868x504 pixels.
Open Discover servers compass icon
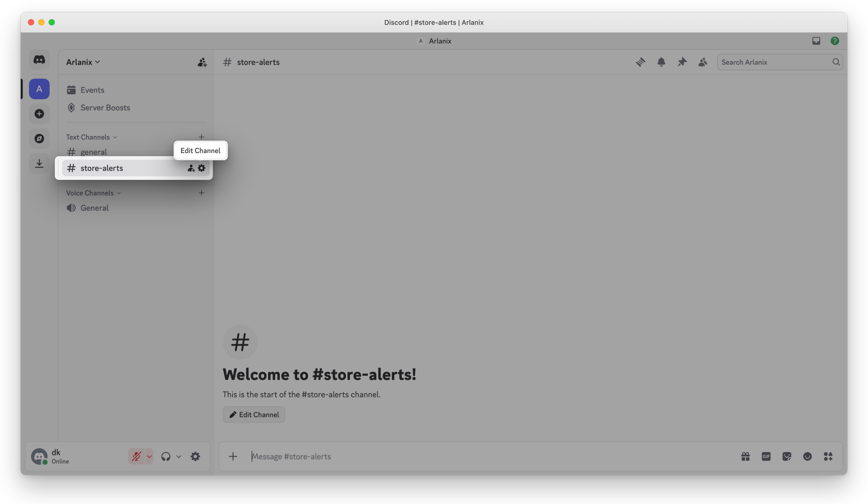[x=39, y=139]
